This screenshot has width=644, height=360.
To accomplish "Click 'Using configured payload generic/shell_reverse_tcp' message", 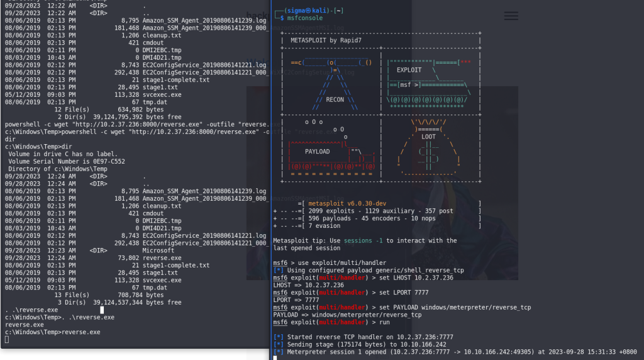I will pyautogui.click(x=375, y=270).
